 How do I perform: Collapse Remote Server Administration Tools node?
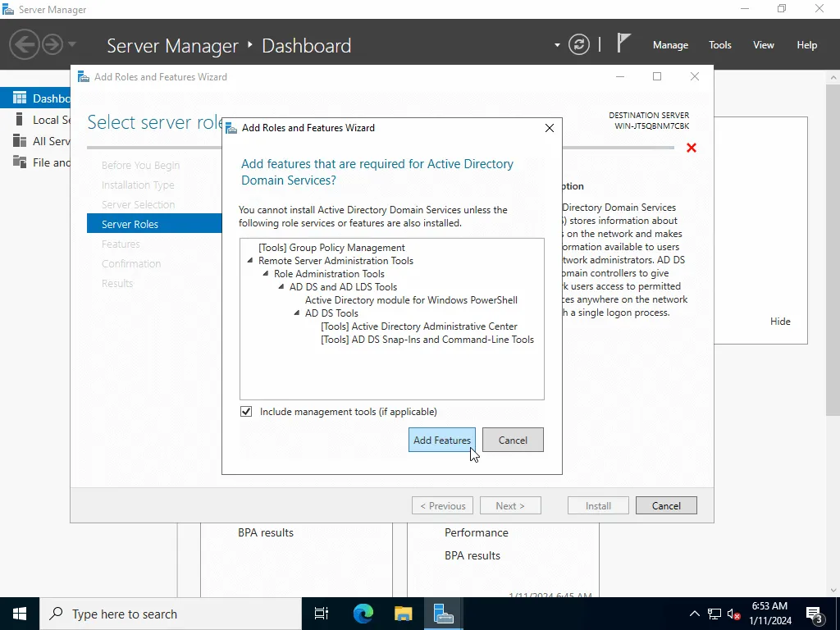(x=251, y=261)
